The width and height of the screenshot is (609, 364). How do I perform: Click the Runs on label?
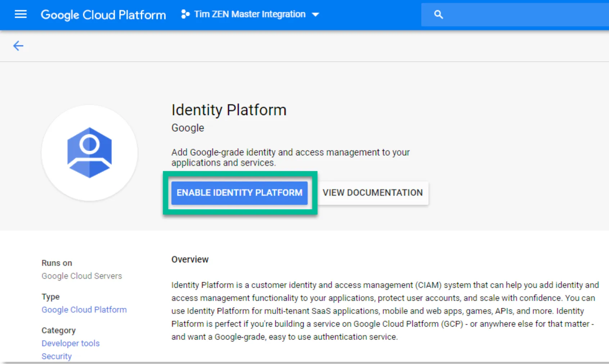(x=57, y=263)
